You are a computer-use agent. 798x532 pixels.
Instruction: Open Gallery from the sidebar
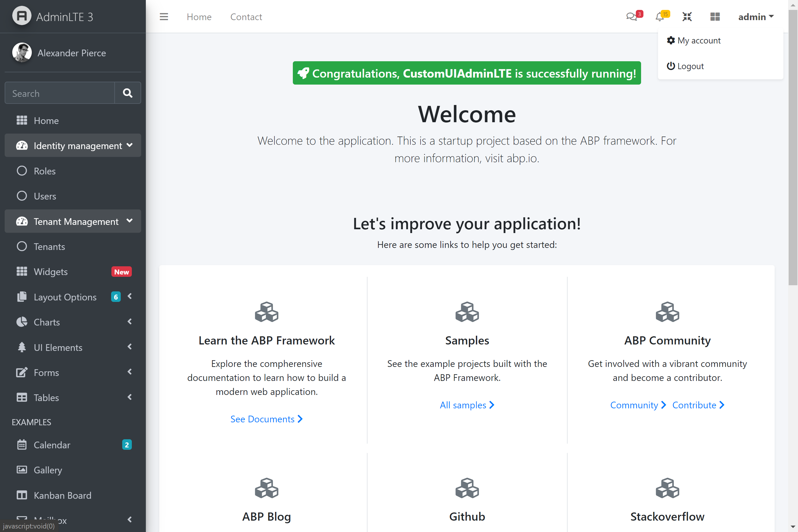pos(48,470)
